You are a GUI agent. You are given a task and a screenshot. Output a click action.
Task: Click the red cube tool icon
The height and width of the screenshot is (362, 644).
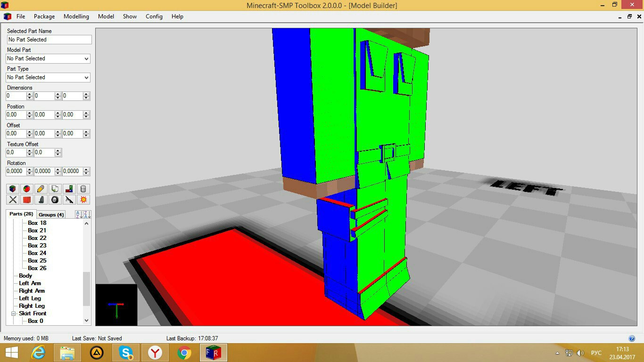pos(27,199)
